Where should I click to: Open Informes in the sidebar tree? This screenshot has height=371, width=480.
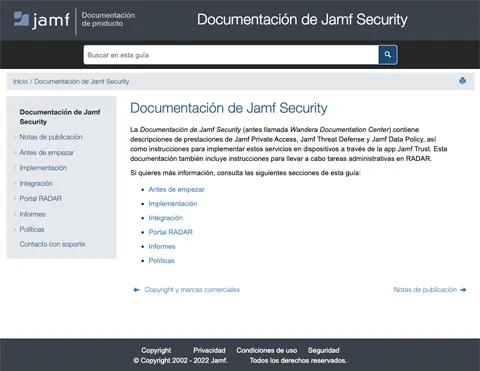click(32, 214)
